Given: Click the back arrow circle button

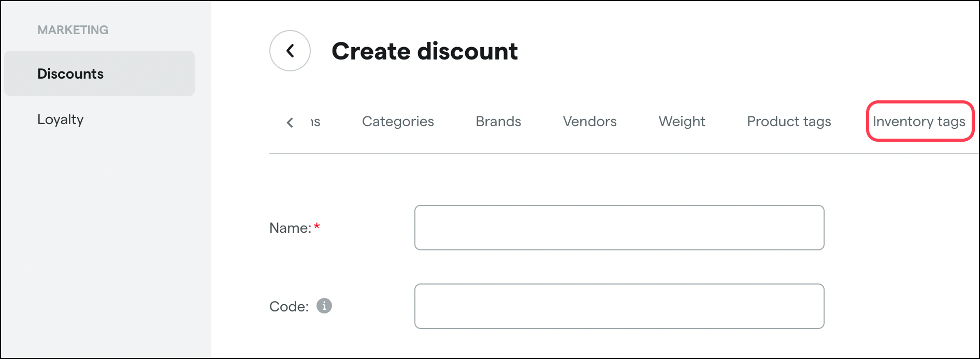Looking at the screenshot, I should 290,51.
